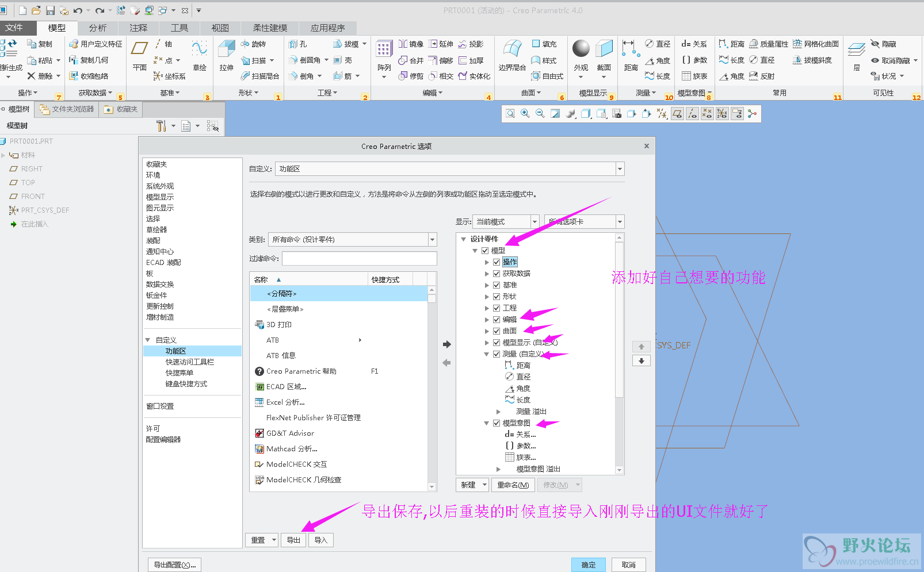Open the 重置 dropdown arrow
Image resolution: width=924 pixels, height=572 pixels.
274,540
